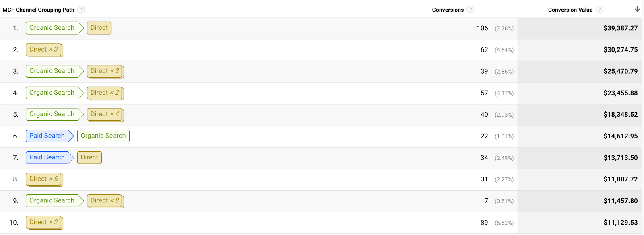Select Organic Search chip in row 6
The image size is (644, 235).
pyautogui.click(x=103, y=136)
